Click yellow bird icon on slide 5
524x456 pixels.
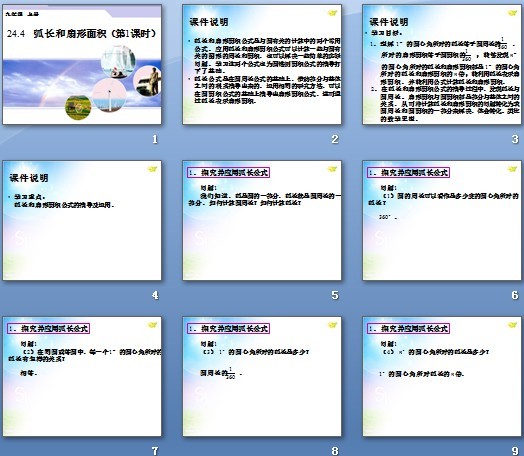pyautogui.click(x=333, y=169)
